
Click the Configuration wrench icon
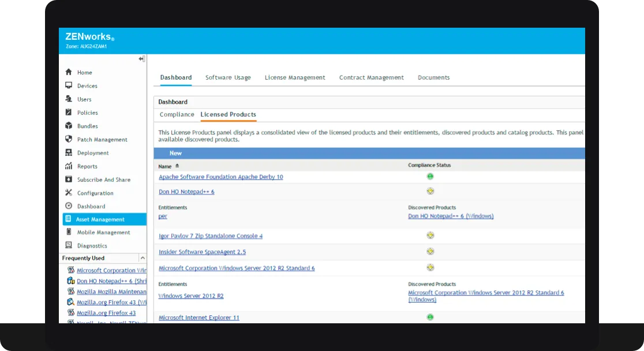68,193
